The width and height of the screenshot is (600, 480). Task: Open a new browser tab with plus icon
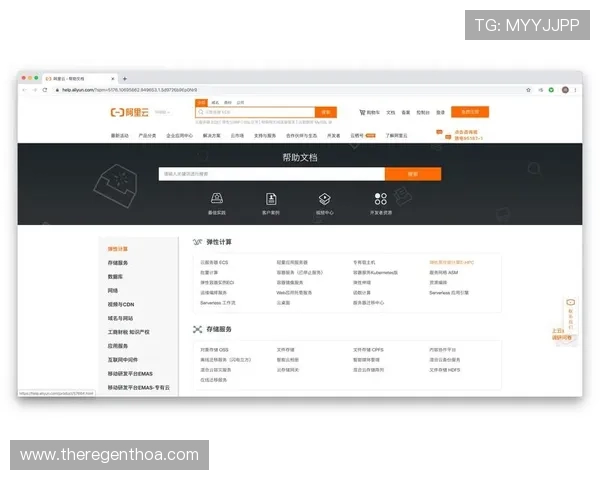coord(124,78)
